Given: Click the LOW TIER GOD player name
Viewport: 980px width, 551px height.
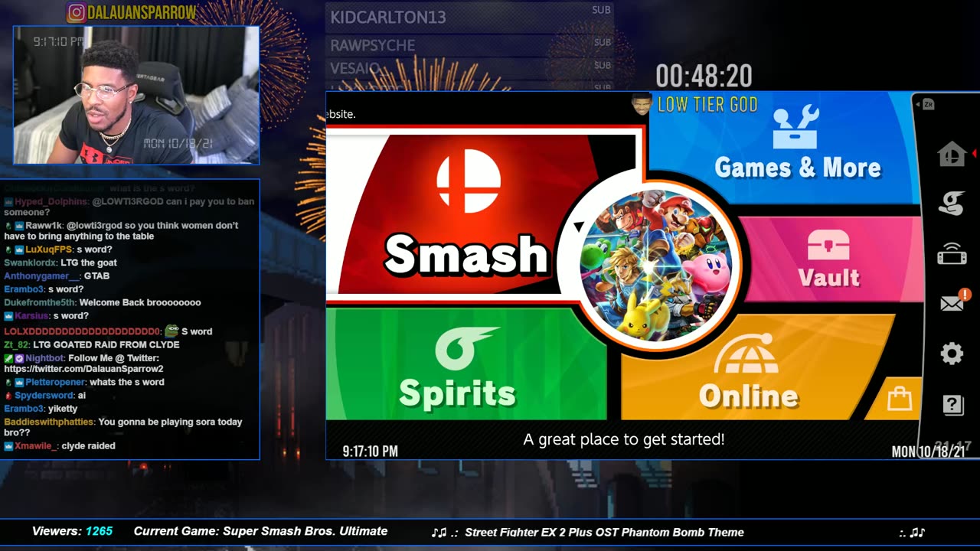Looking at the screenshot, I should pos(707,105).
